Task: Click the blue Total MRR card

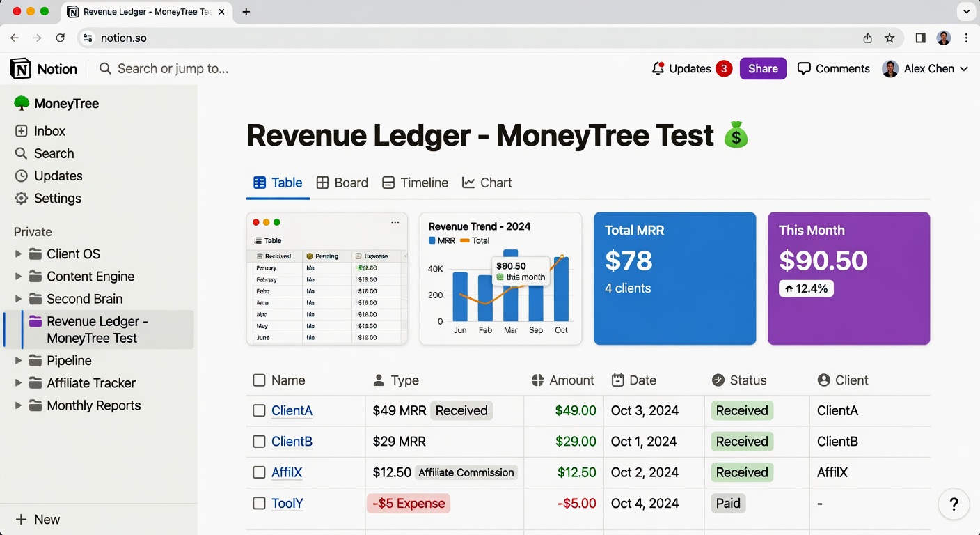Action: tap(674, 279)
